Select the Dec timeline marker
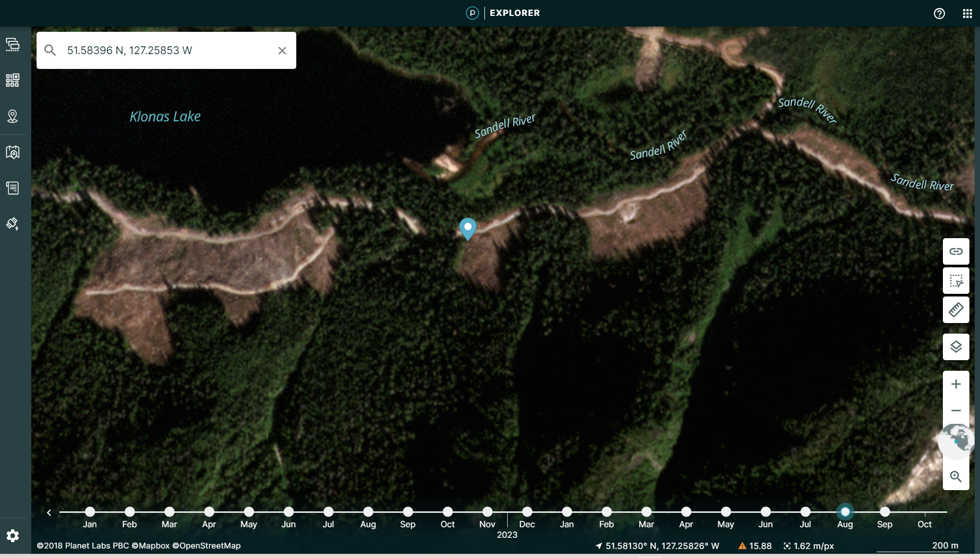 click(527, 512)
